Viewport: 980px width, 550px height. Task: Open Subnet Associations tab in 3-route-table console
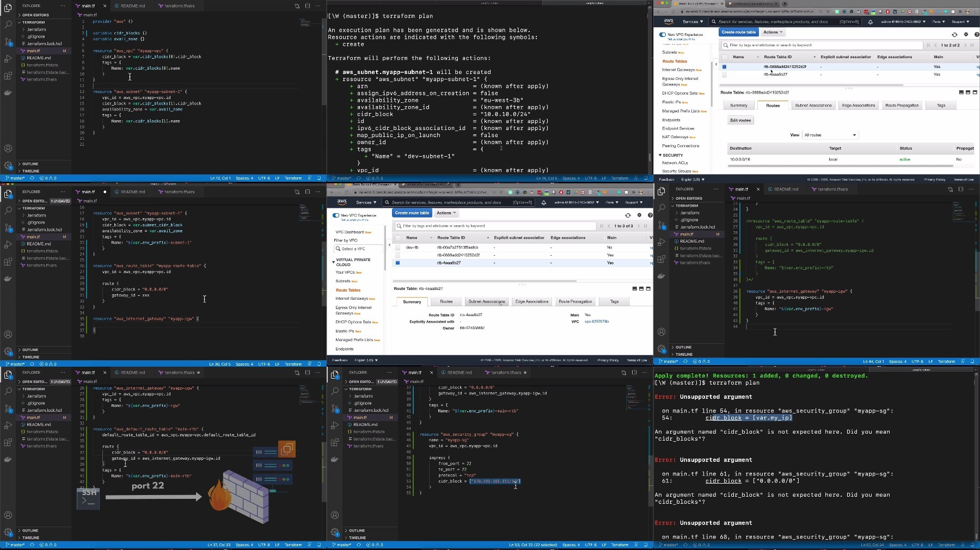[x=487, y=301]
